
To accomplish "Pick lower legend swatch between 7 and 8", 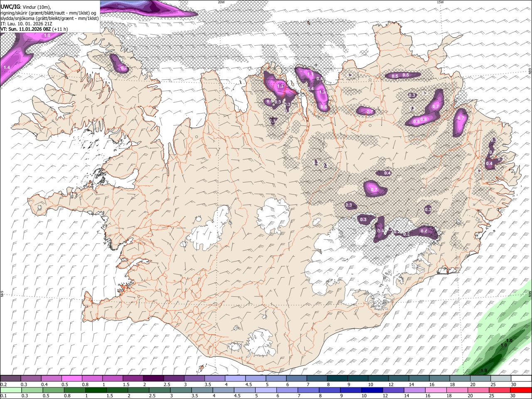I will coord(308,390).
